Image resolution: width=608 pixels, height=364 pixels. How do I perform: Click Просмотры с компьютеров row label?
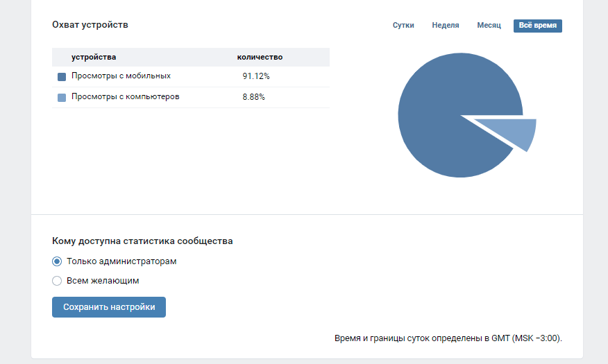coord(125,97)
